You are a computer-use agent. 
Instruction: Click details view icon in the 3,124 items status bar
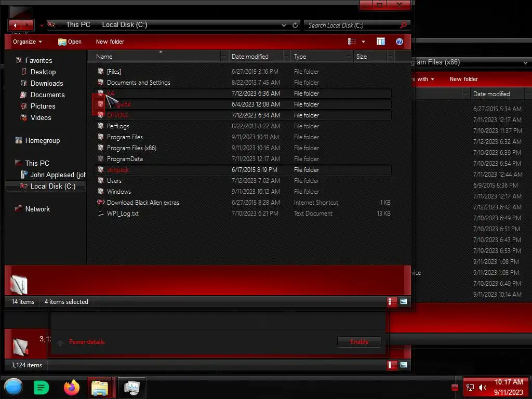[x=392, y=365]
